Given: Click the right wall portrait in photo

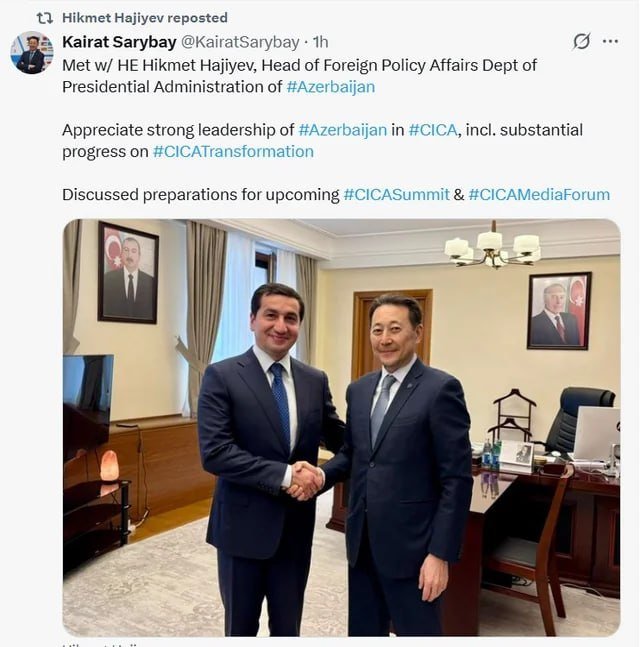Looking at the screenshot, I should [559, 311].
